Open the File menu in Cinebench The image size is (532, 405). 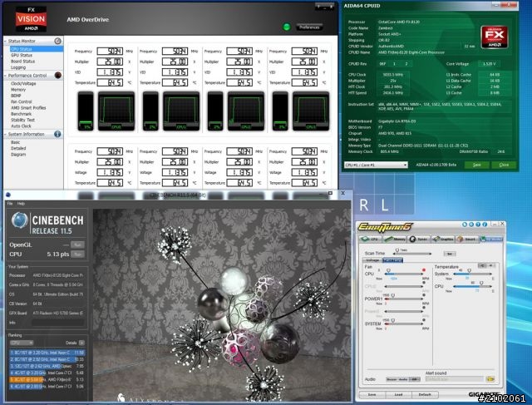pos(10,204)
